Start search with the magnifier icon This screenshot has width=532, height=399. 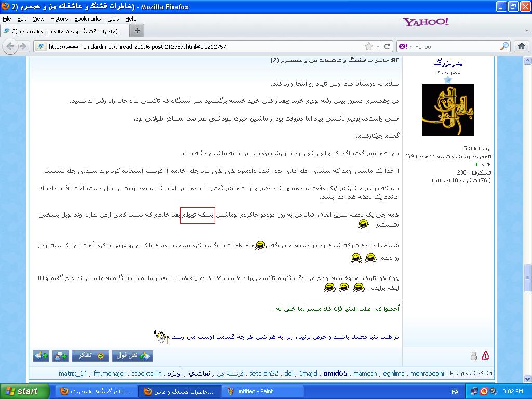pyautogui.click(x=504, y=46)
